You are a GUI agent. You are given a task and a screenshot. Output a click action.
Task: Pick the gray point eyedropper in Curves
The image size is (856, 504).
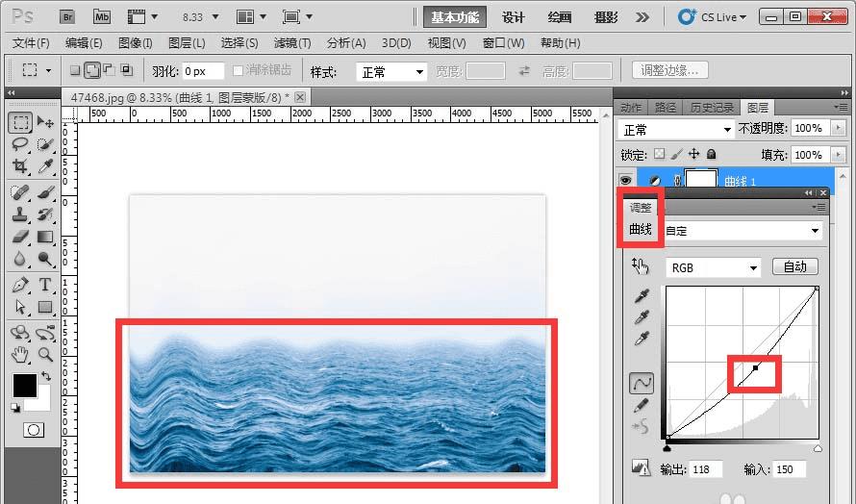click(642, 317)
